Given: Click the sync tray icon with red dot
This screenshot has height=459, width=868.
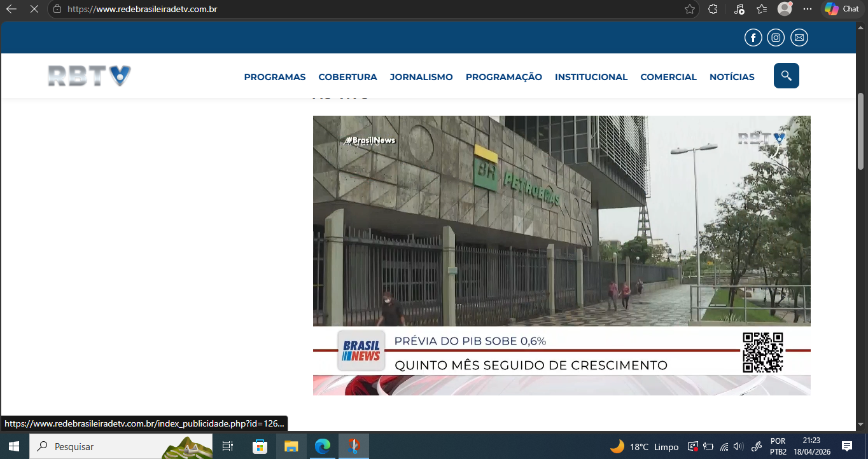Looking at the screenshot, I should point(694,447).
